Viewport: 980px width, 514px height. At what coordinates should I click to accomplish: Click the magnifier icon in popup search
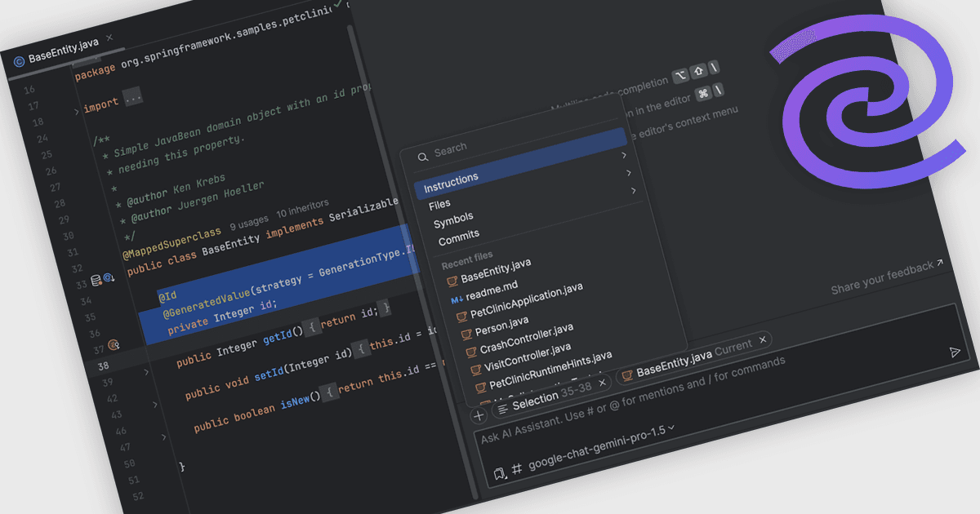(423, 157)
